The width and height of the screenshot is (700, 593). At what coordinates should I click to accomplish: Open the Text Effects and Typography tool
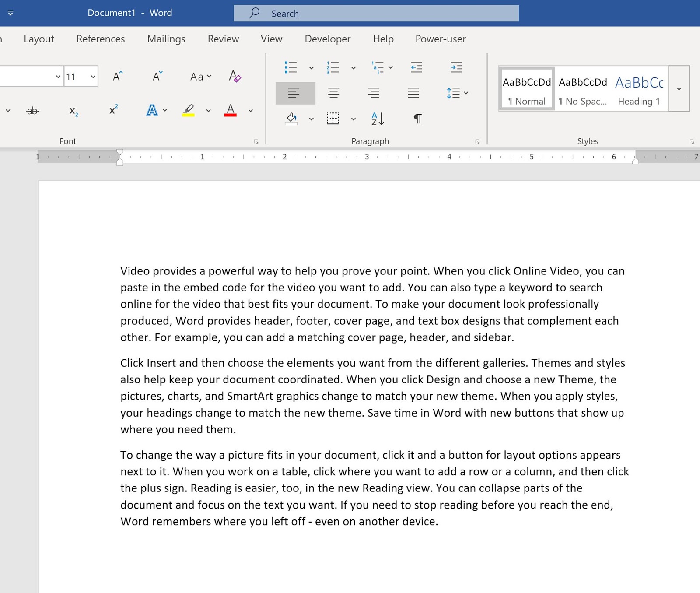pos(152,110)
